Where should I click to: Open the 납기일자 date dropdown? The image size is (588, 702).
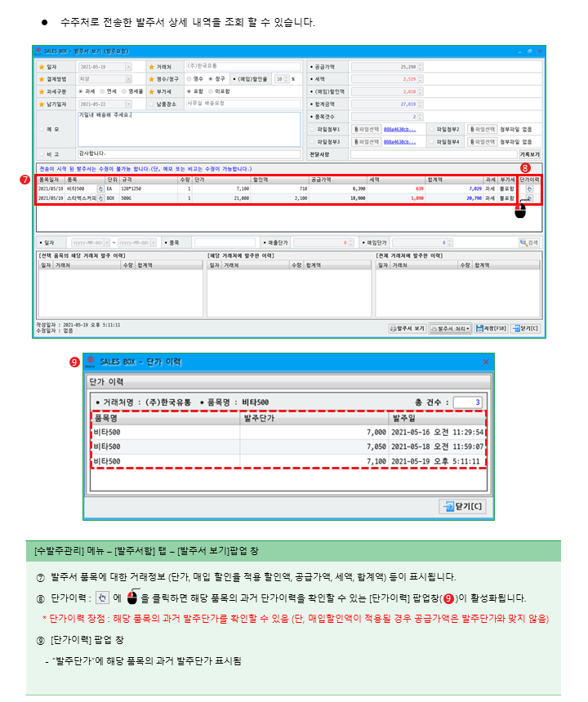point(128,104)
